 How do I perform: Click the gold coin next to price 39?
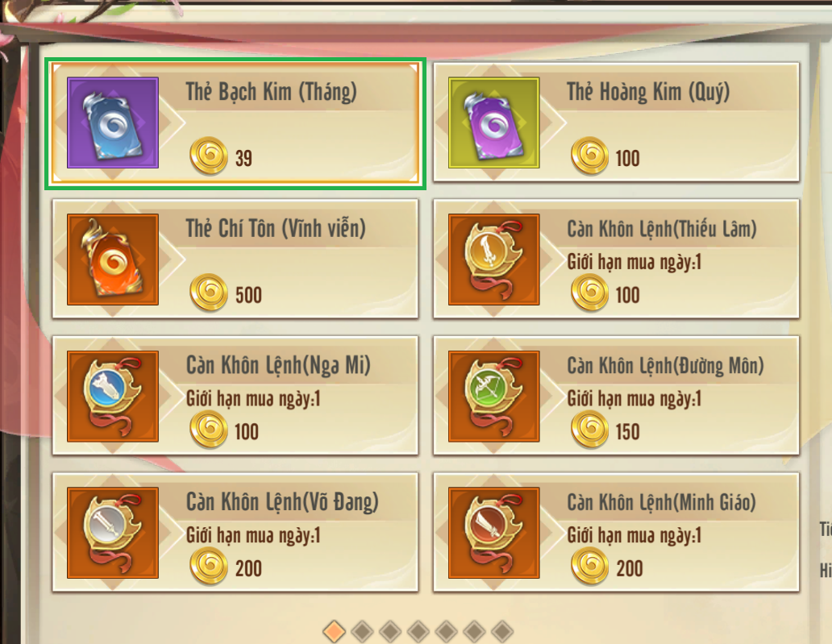(209, 156)
